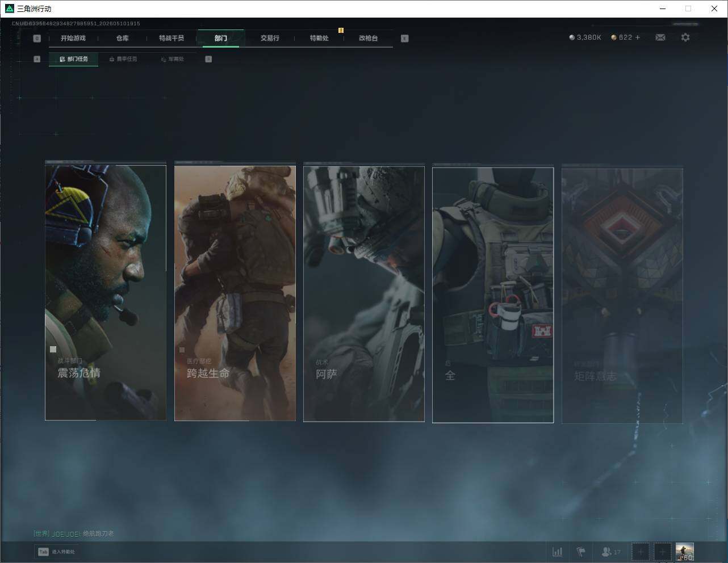Open the statistics bar chart icon
The height and width of the screenshot is (563, 728).
coord(558,552)
